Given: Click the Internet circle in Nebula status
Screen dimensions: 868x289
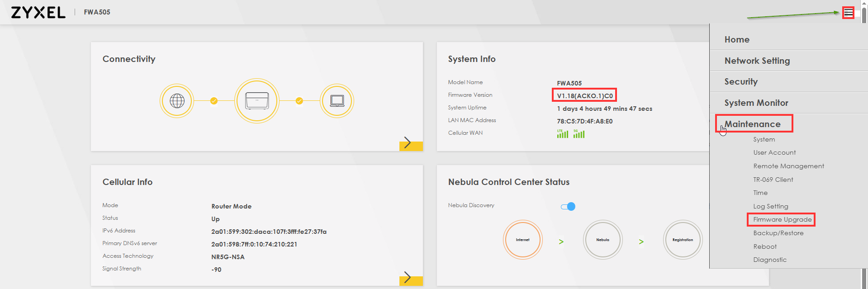Looking at the screenshot, I should coord(523,240).
